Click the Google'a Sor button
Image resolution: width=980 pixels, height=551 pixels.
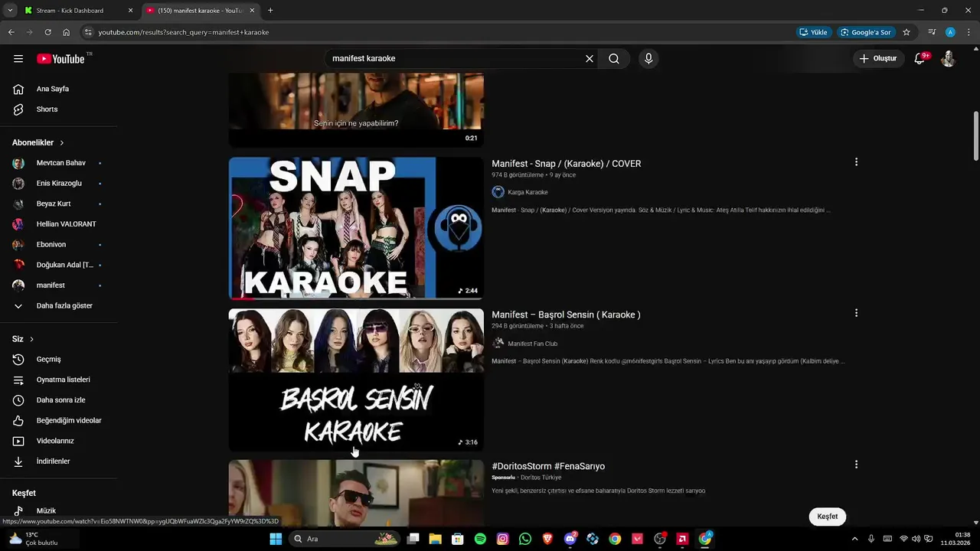click(866, 32)
